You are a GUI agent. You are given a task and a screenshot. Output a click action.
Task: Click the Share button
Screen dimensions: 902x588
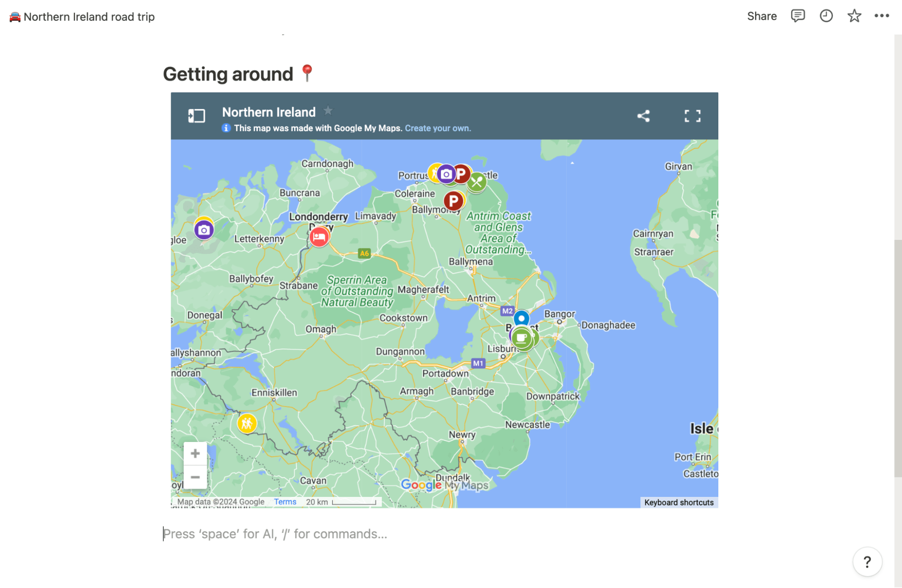pos(762,16)
